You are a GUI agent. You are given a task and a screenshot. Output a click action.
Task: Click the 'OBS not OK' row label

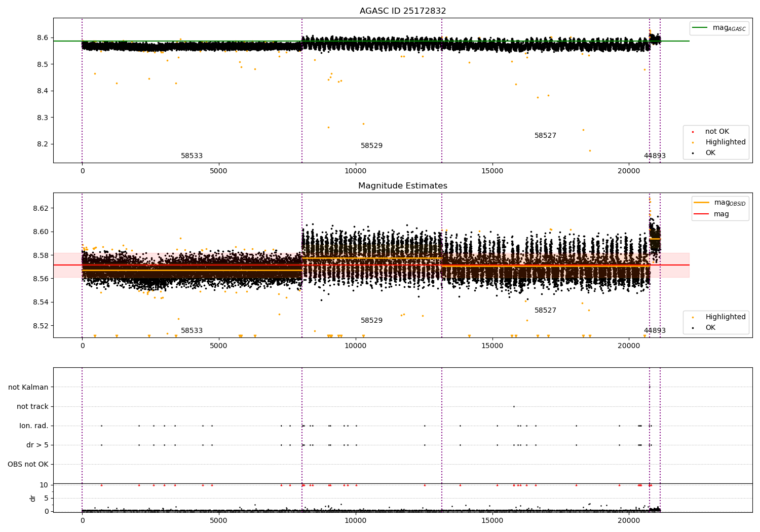(x=28, y=465)
